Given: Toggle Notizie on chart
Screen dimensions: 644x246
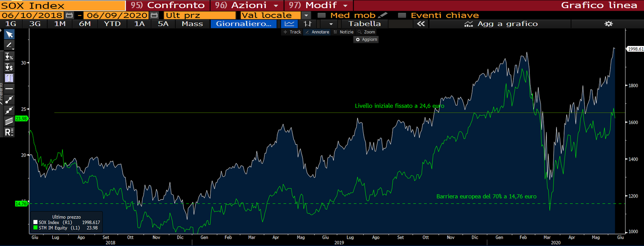Looking at the screenshot, I should (343, 32).
